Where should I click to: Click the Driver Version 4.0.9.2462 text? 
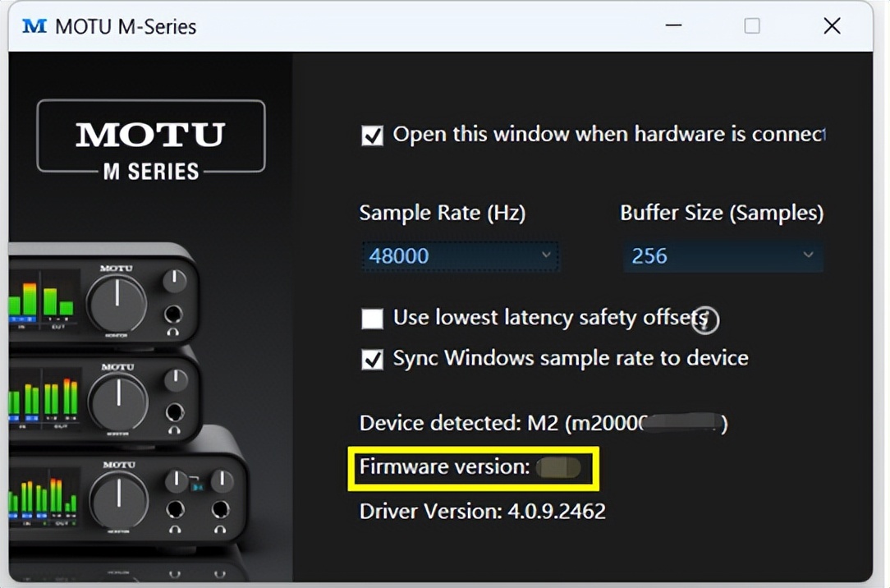click(480, 511)
